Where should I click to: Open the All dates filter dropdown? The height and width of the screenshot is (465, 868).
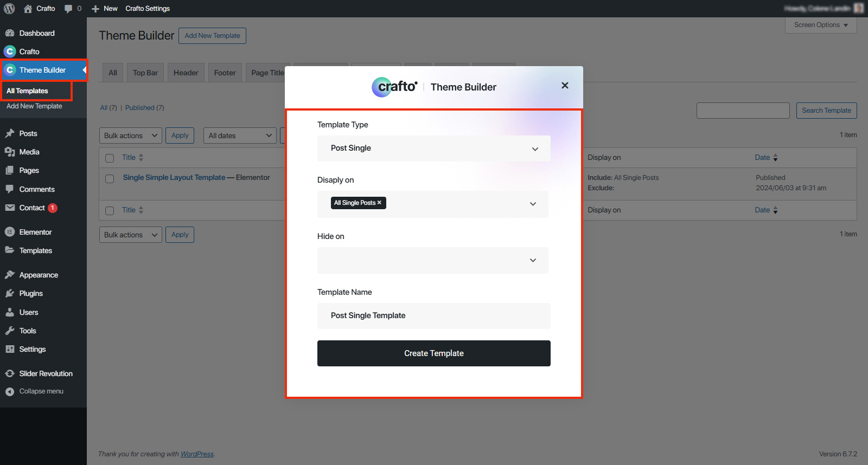point(240,135)
